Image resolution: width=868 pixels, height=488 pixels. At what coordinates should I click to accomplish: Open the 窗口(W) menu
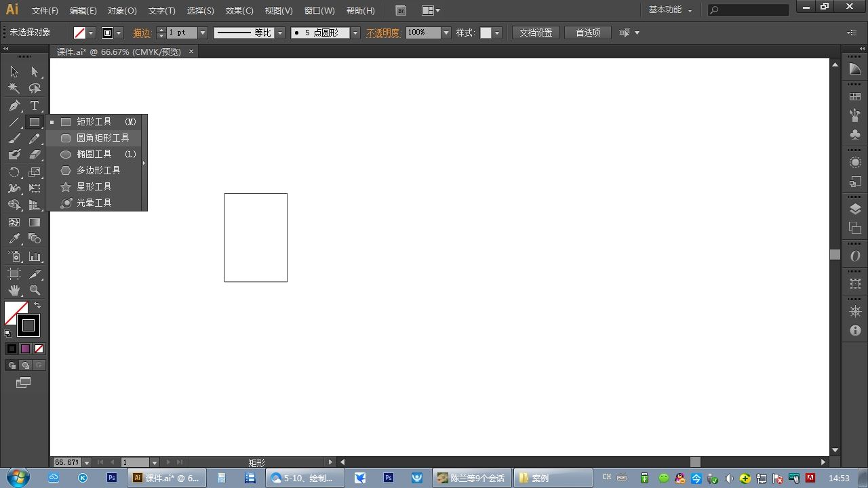click(319, 11)
